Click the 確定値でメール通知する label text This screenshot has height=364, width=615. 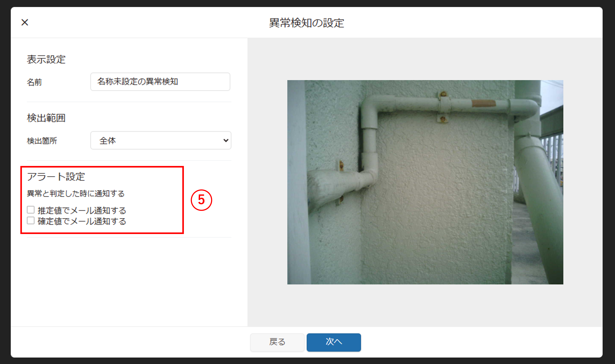[x=82, y=221]
